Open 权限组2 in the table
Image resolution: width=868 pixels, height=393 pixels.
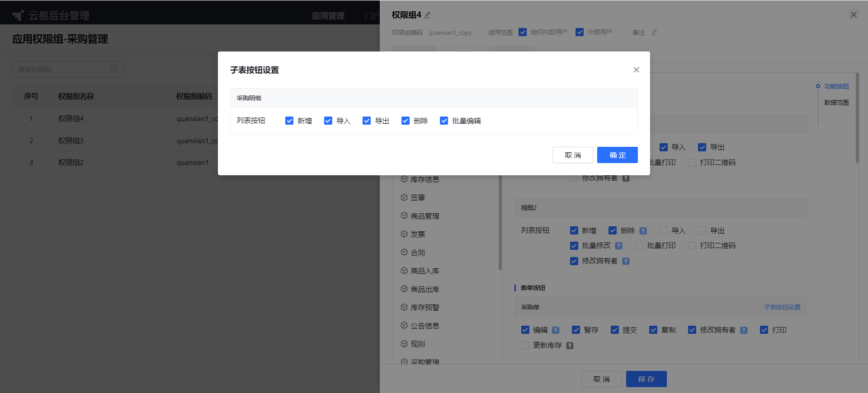[x=71, y=163]
